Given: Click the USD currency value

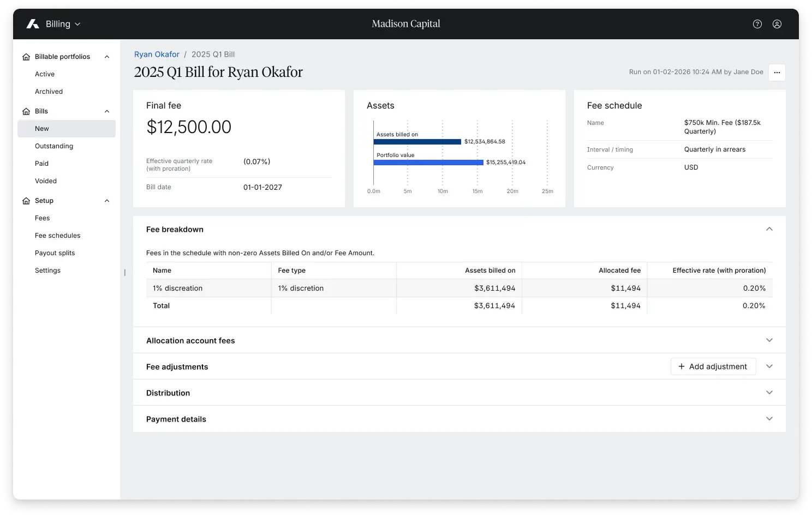Looking at the screenshot, I should 691,167.
